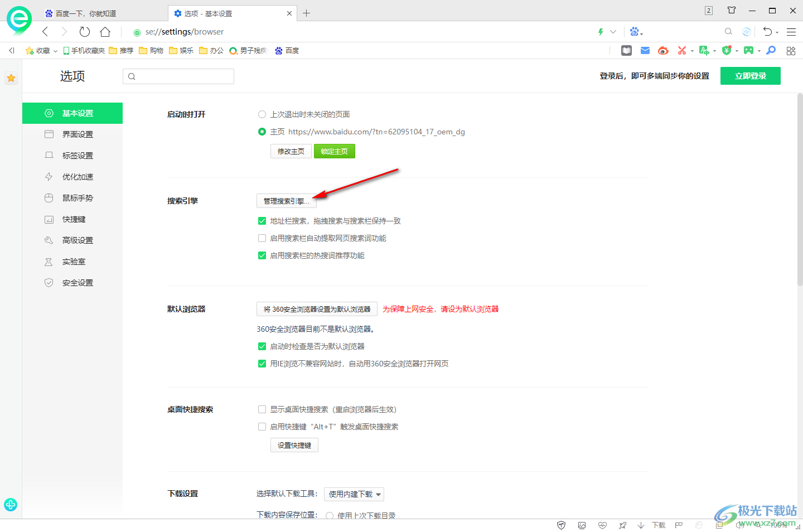Click the 设置快捷键 button
The width and height of the screenshot is (803, 532).
point(294,445)
